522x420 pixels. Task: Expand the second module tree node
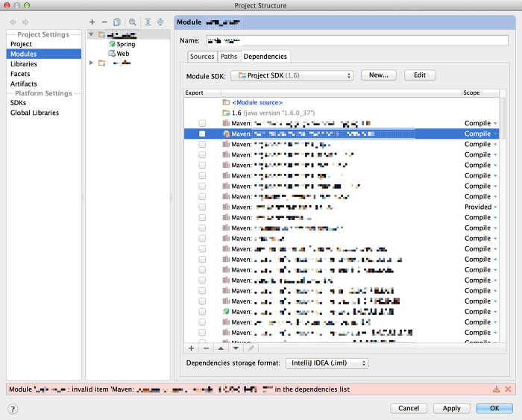(91, 63)
